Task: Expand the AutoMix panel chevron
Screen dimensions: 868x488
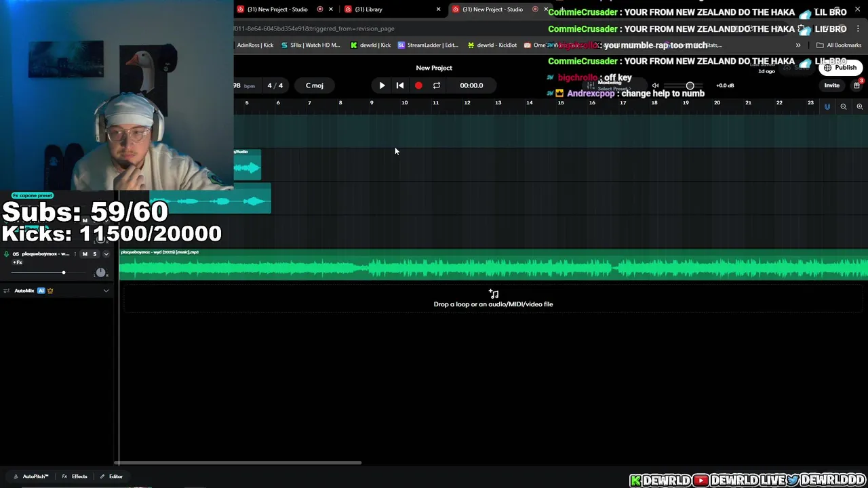Action: (x=106, y=291)
